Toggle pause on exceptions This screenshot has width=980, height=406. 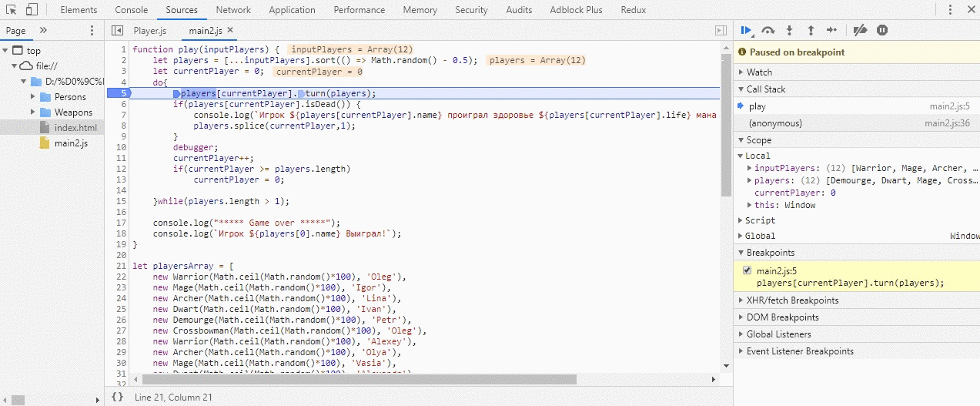tap(882, 30)
